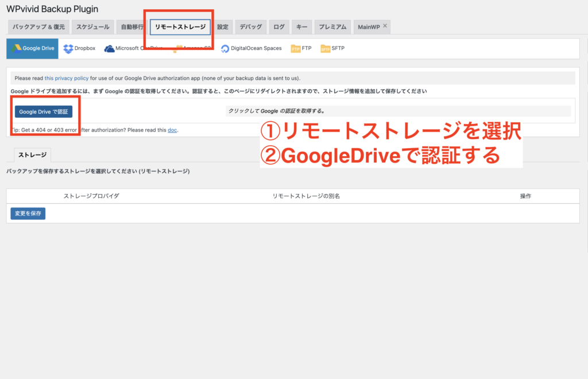Open the 自動移行 tab
The image size is (588, 379).
tap(132, 27)
